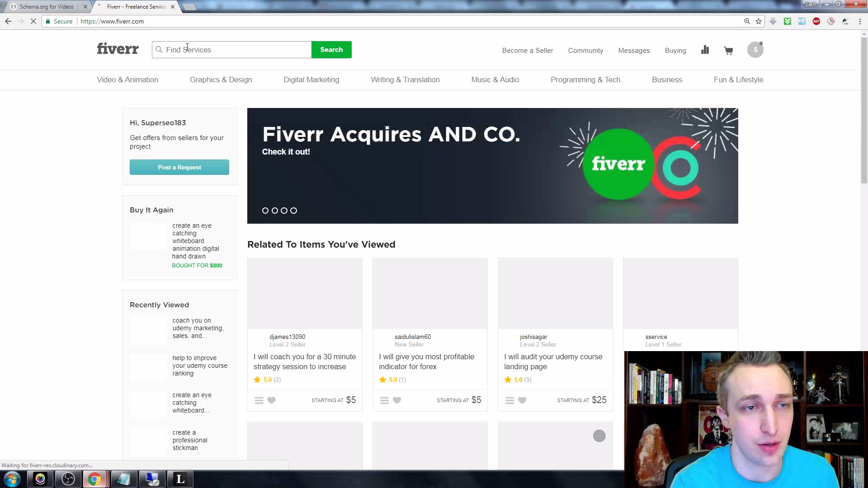Click the wishlist heart icon on first gig
The height and width of the screenshot is (488, 868).
tap(271, 400)
